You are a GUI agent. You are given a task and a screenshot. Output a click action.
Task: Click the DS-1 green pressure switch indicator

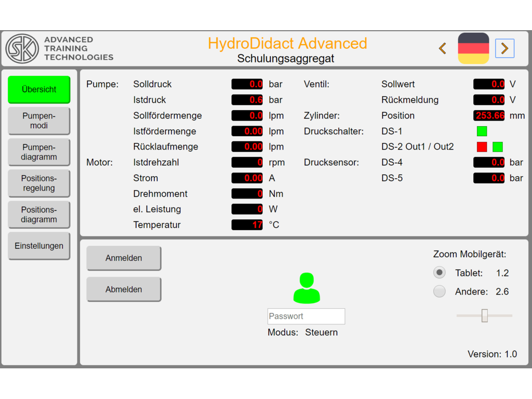click(482, 131)
